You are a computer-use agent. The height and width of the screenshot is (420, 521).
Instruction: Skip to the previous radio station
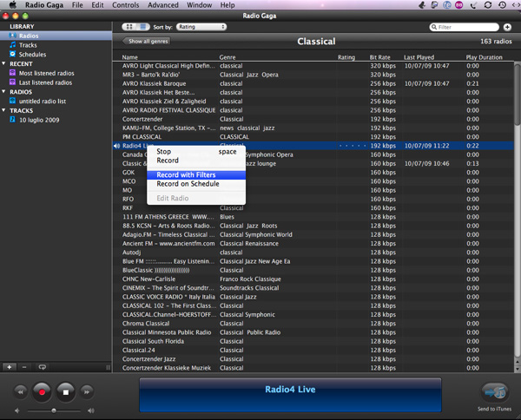click(x=19, y=392)
